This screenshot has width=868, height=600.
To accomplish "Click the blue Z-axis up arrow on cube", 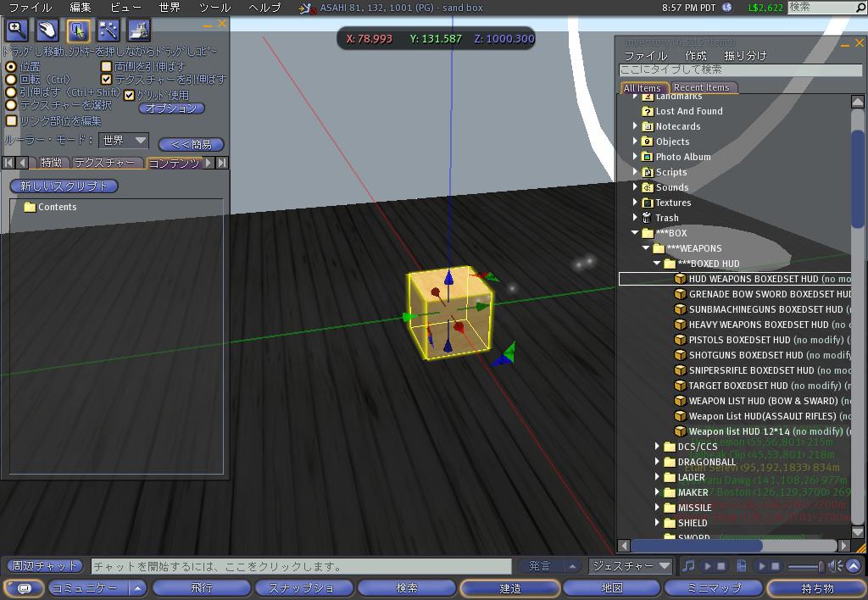I will [449, 276].
